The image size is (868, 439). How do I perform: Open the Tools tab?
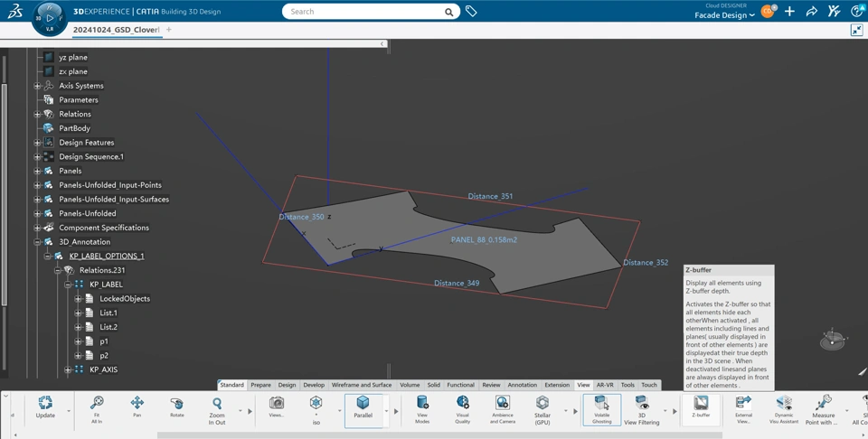point(627,385)
